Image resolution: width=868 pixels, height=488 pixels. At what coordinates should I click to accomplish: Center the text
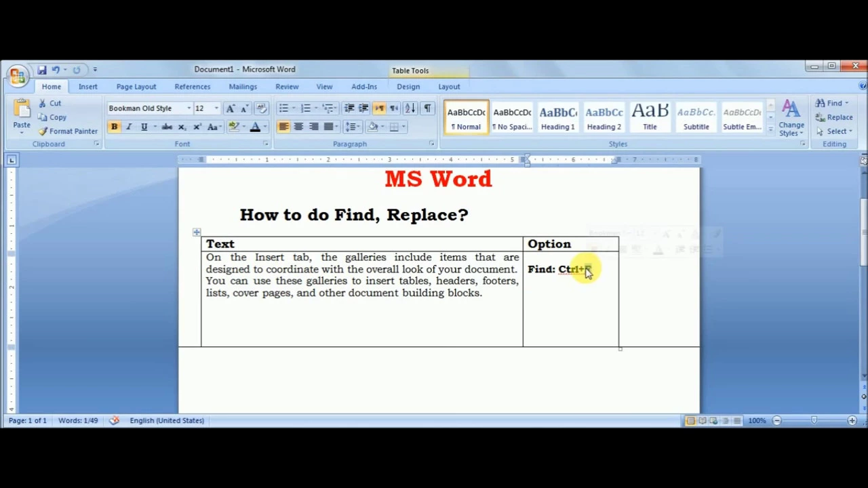(x=298, y=127)
